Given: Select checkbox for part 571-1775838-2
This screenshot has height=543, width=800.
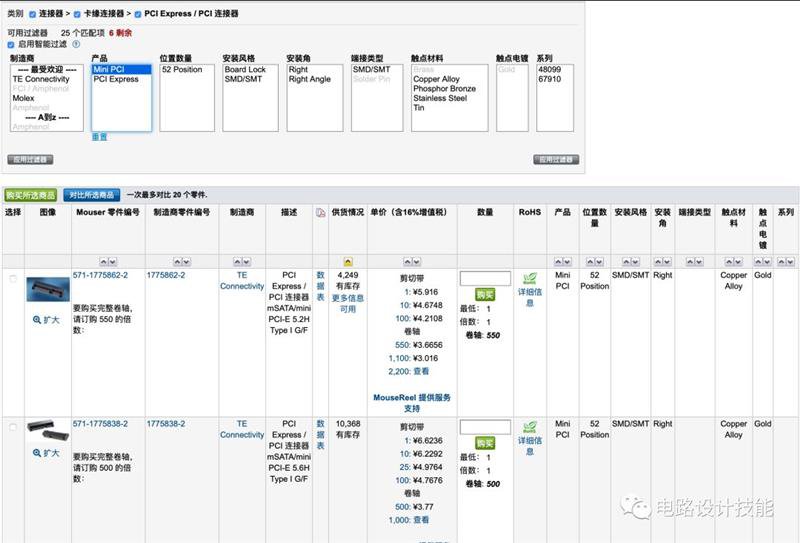Looking at the screenshot, I should coord(13,427).
